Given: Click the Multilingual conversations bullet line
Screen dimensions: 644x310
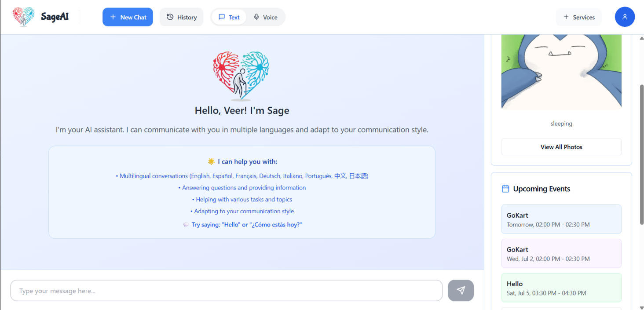Looking at the screenshot, I should [x=242, y=176].
